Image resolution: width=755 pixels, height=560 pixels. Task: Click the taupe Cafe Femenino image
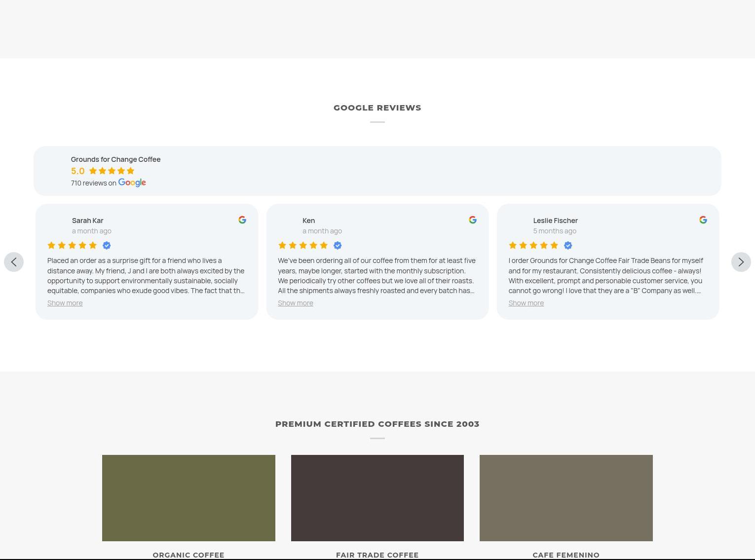(566, 498)
